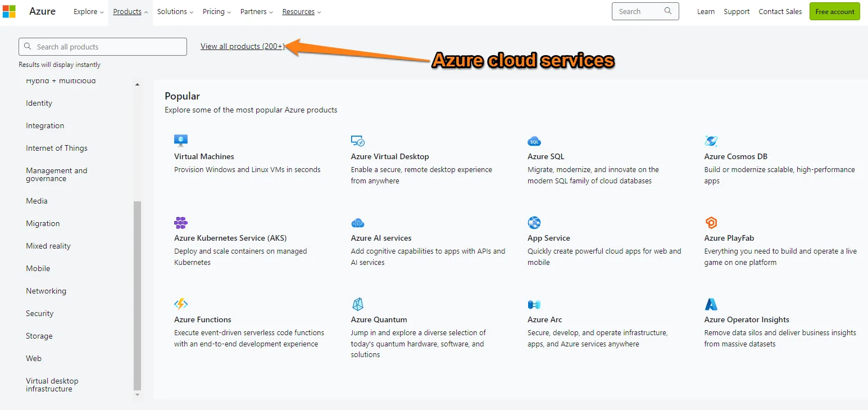
Task: Click the Azure Quantum icon
Action: (x=358, y=304)
